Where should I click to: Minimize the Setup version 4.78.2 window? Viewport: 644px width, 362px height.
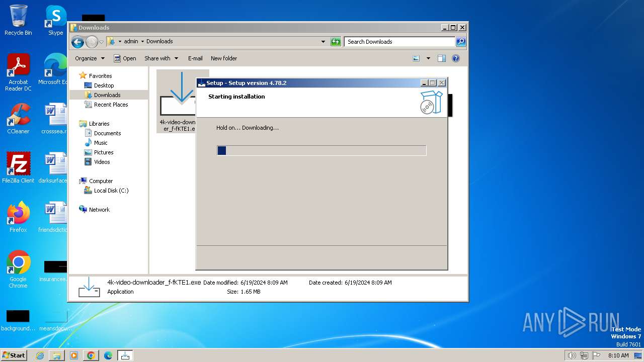click(x=424, y=83)
